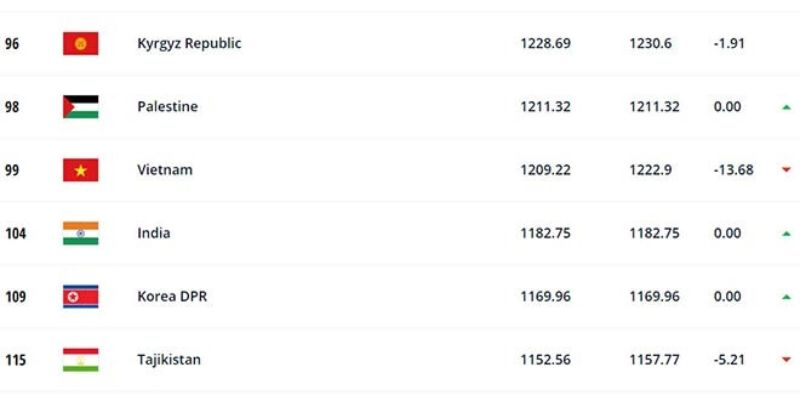Click the India flag icon

81,233
